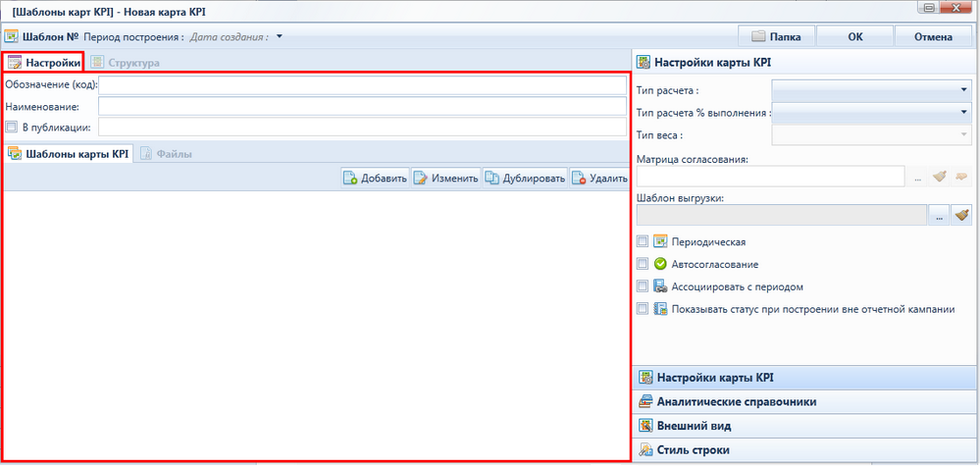Click the Добавить add-template button
The image size is (980, 466).
pos(375,179)
